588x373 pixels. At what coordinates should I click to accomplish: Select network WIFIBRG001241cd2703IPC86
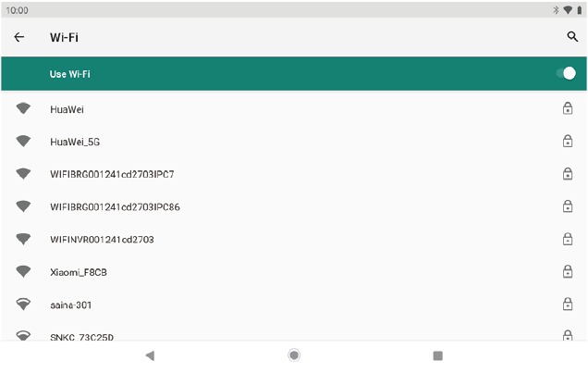click(x=294, y=206)
